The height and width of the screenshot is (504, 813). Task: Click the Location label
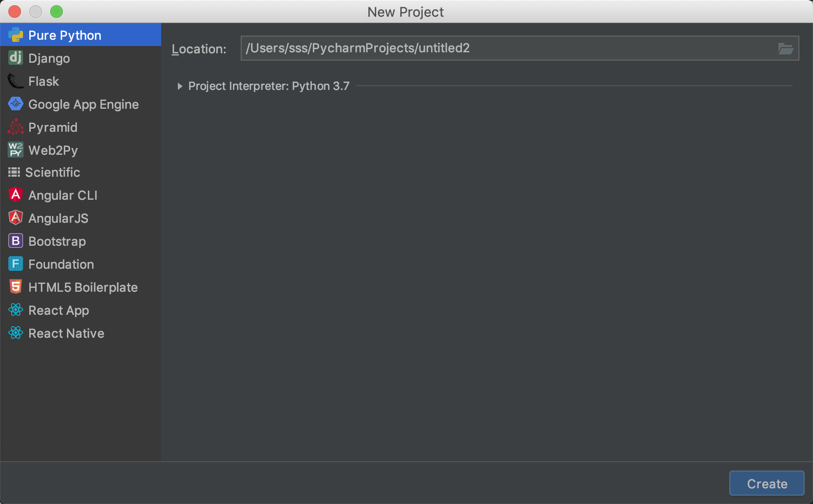(199, 49)
